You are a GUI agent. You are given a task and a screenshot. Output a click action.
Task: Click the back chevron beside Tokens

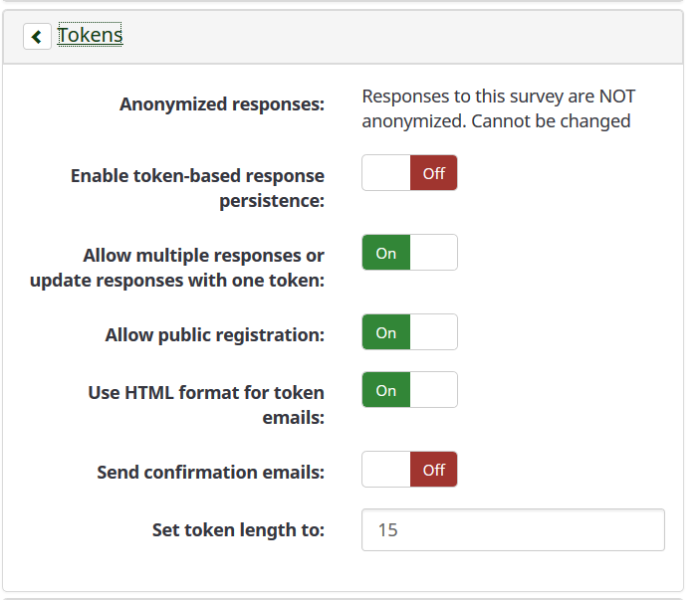[x=37, y=37]
